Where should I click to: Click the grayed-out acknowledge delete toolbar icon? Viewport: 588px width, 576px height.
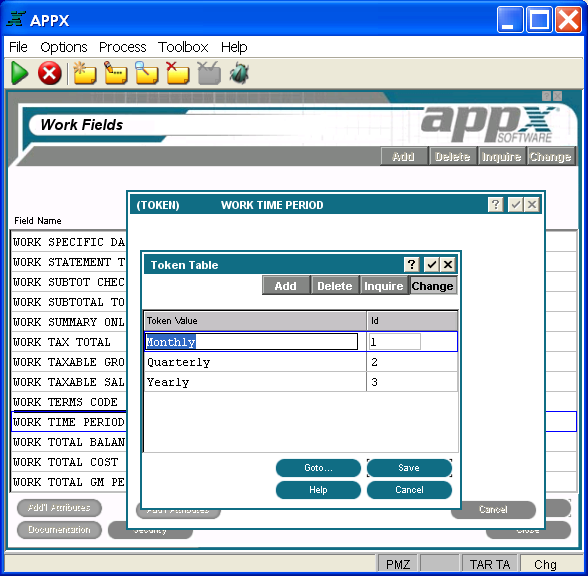[209, 73]
